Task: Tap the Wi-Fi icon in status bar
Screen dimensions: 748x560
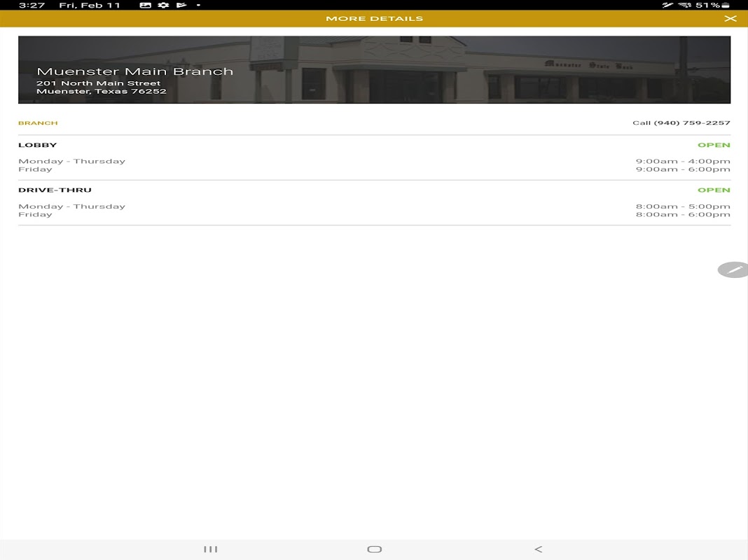Action: tap(684, 5)
